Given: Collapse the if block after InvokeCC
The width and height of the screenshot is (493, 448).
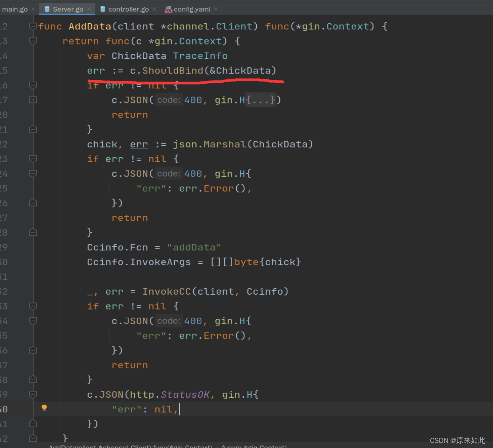Looking at the screenshot, I should (x=33, y=306).
